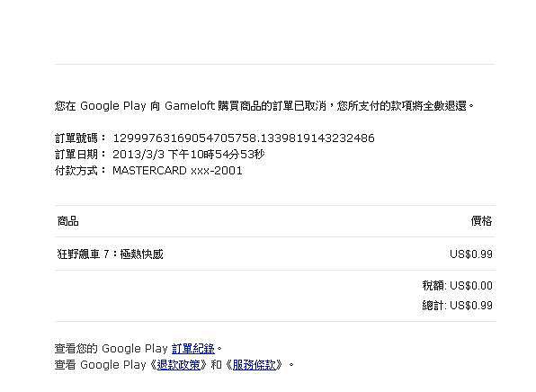Click the order number 12999763169054705758
Image resolution: width=536 pixels, height=392 pixels.
[184, 138]
